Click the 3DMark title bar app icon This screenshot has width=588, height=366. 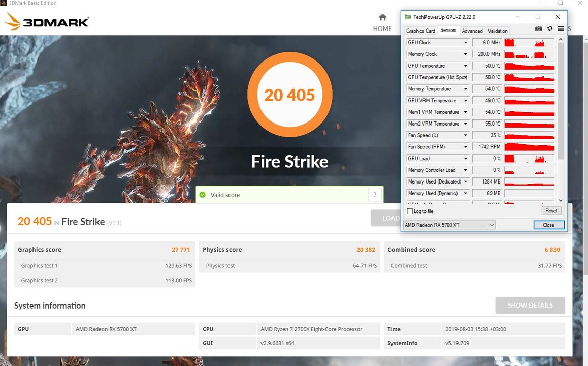pyautogui.click(x=4, y=3)
